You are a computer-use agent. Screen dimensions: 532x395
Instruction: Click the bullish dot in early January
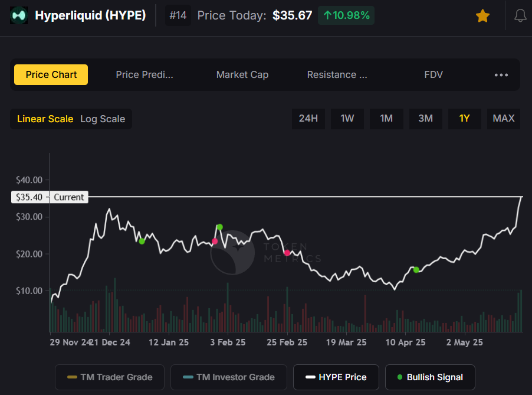coord(142,241)
